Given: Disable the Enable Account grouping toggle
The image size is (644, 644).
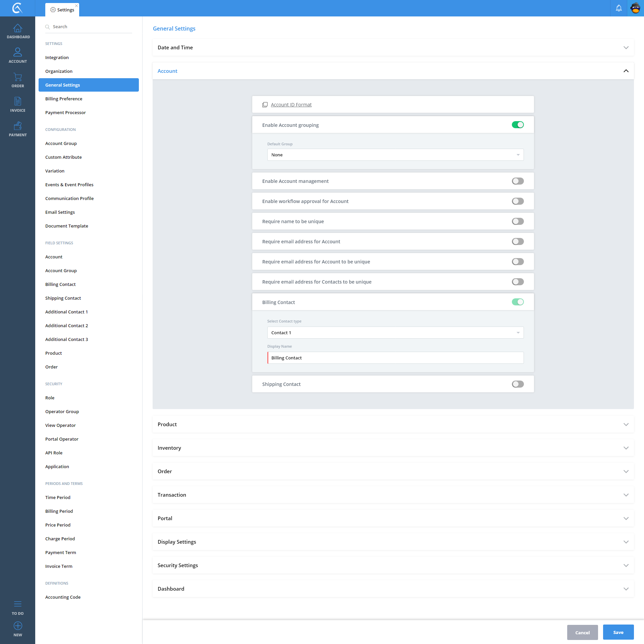Looking at the screenshot, I should tap(518, 125).
